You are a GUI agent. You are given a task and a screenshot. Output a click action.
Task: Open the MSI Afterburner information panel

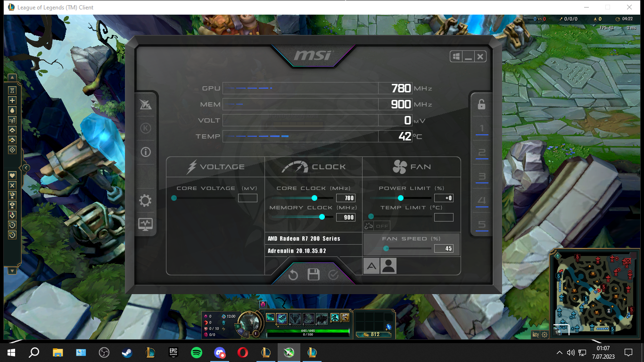(146, 152)
